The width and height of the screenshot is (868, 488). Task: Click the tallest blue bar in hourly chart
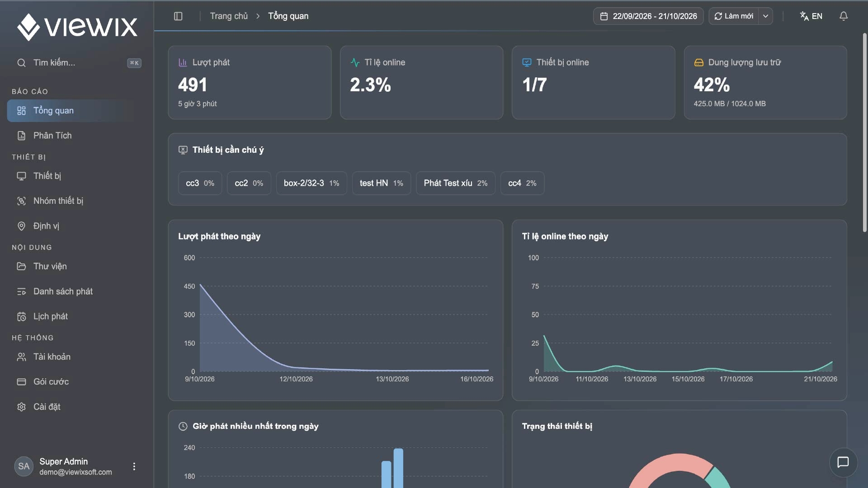tap(398, 468)
